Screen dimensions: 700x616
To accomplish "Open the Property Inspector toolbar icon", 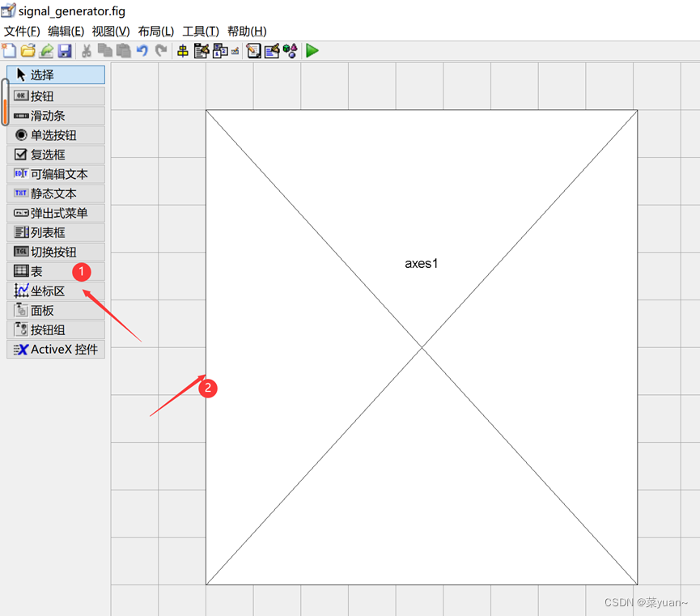I will (x=272, y=50).
